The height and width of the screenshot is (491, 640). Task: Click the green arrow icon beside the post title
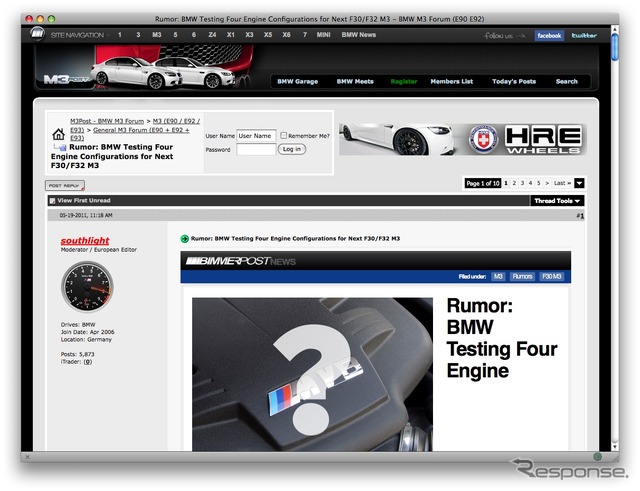pyautogui.click(x=184, y=239)
